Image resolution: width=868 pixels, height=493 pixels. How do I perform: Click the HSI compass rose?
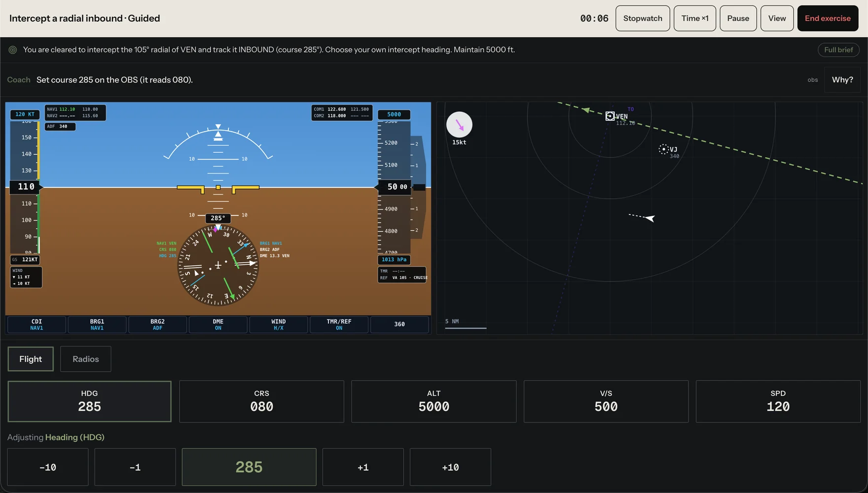(x=218, y=265)
